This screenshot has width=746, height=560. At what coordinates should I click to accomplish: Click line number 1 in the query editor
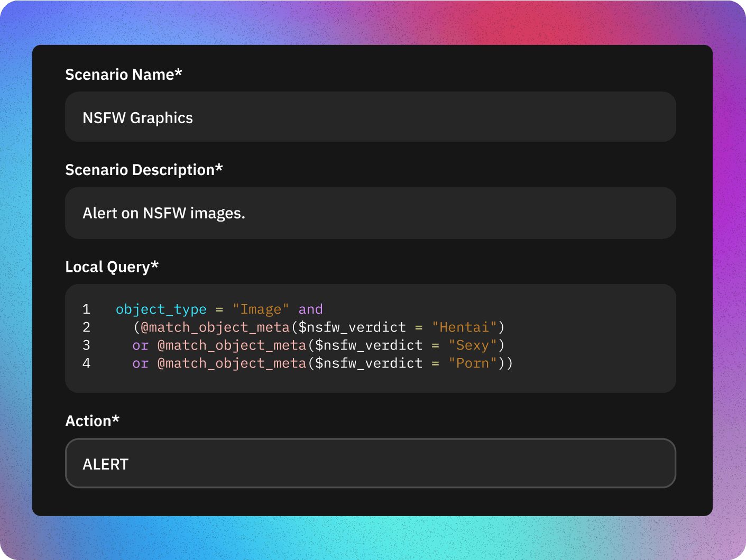point(86,309)
